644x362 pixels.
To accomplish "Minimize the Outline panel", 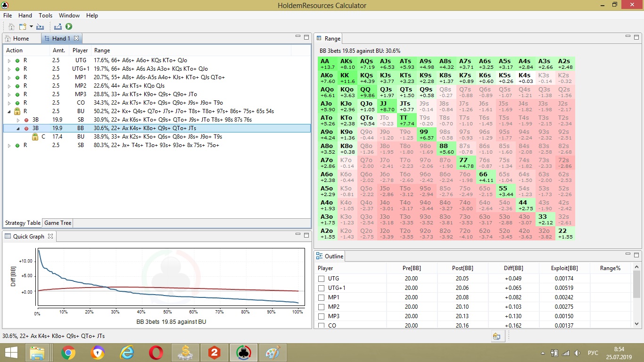I will (628, 254).
